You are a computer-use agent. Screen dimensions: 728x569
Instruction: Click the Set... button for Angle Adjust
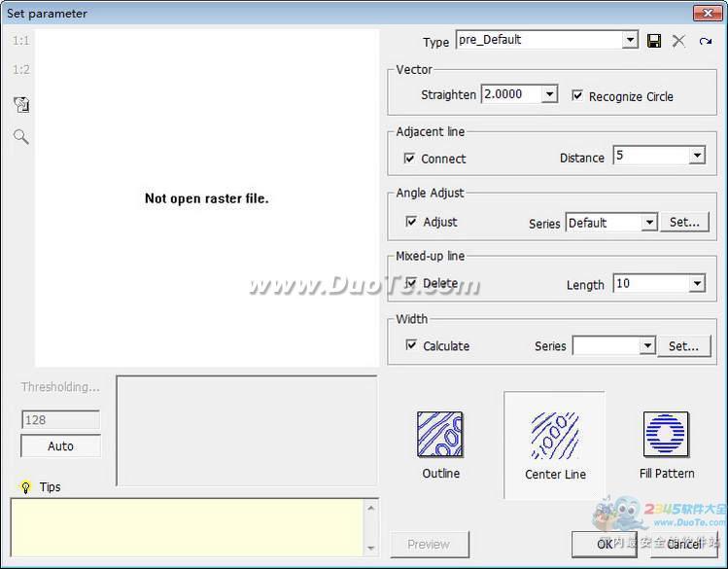tap(684, 222)
